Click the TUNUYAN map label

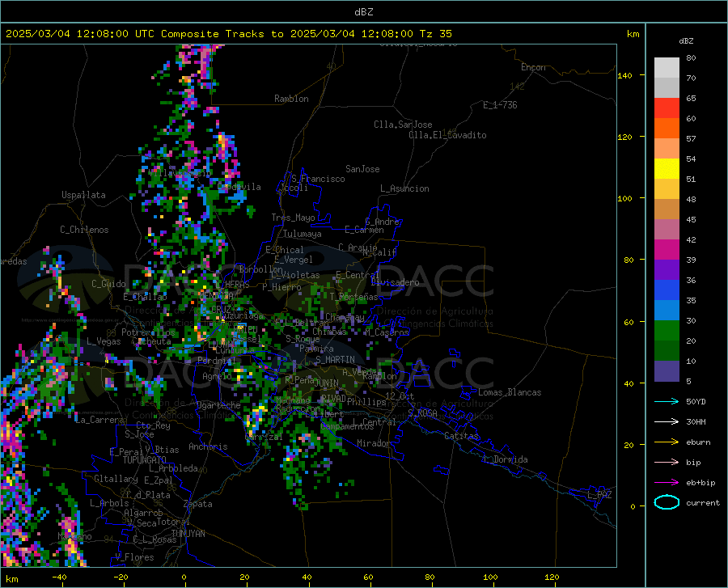(188, 534)
